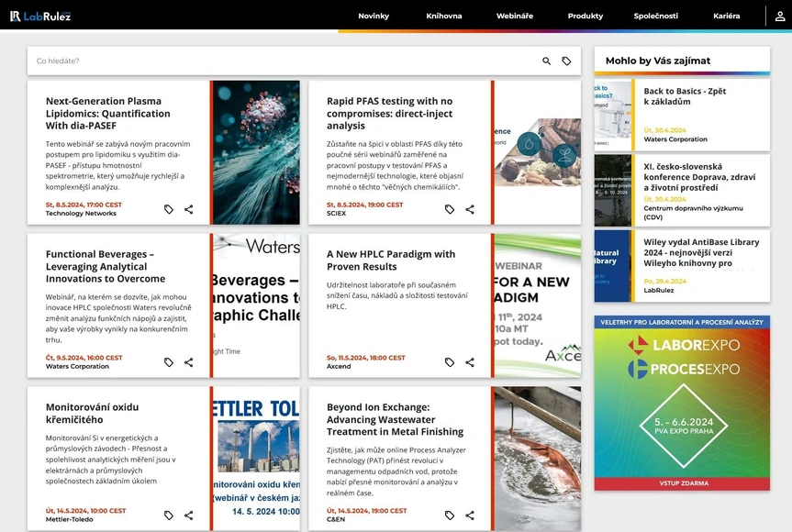Click 'C&EN' organizer text
Viewport: 792px width, 532px height.
pyautogui.click(x=336, y=519)
